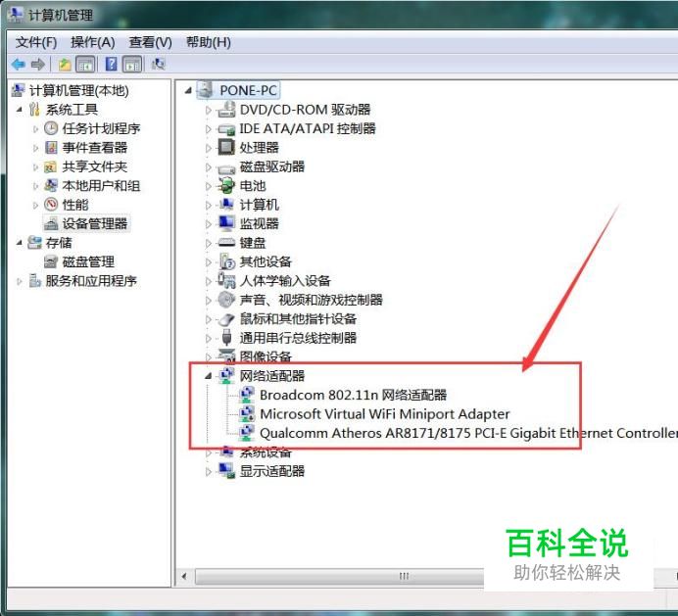
Task: Expand the 计算机 category
Action: click(x=209, y=205)
